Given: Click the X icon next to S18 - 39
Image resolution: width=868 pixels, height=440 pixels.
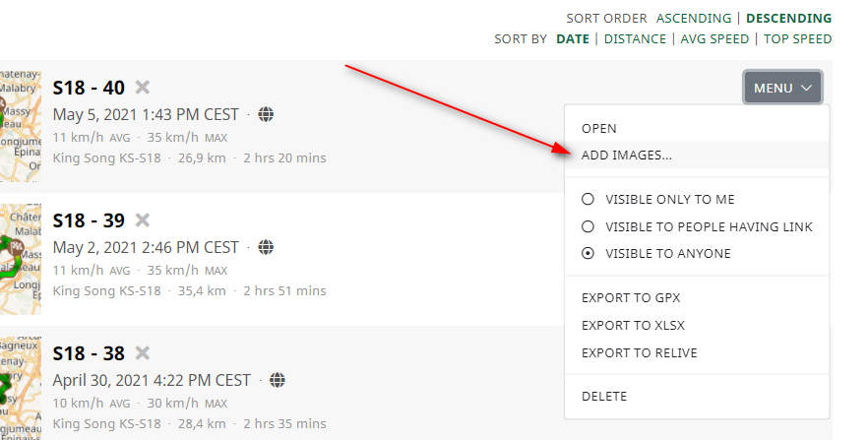Looking at the screenshot, I should click(x=143, y=220).
